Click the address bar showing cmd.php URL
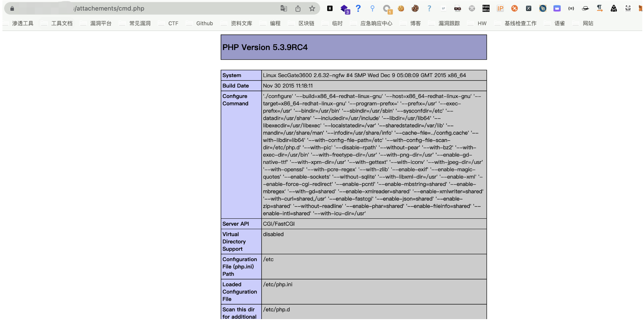The image size is (644, 325). coord(173,8)
